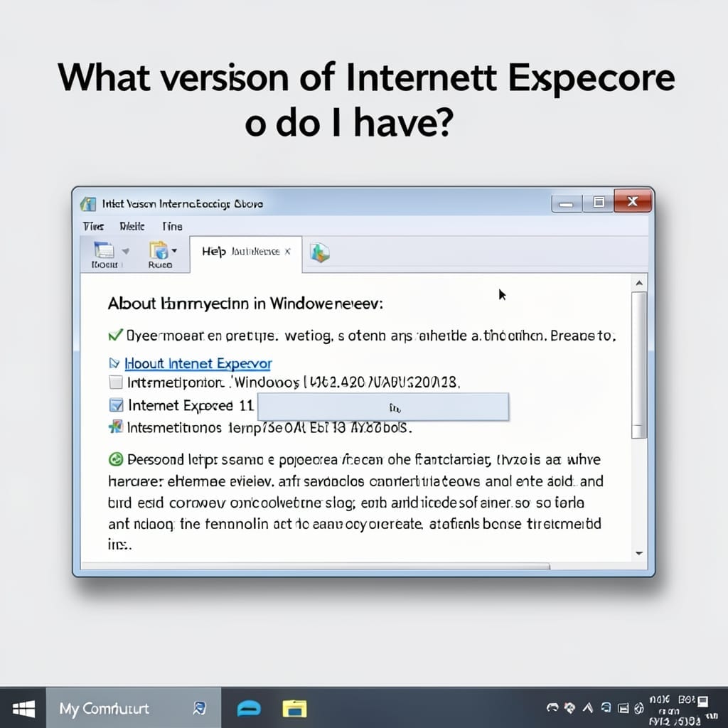Click the window title bar application icon

pos(88,204)
